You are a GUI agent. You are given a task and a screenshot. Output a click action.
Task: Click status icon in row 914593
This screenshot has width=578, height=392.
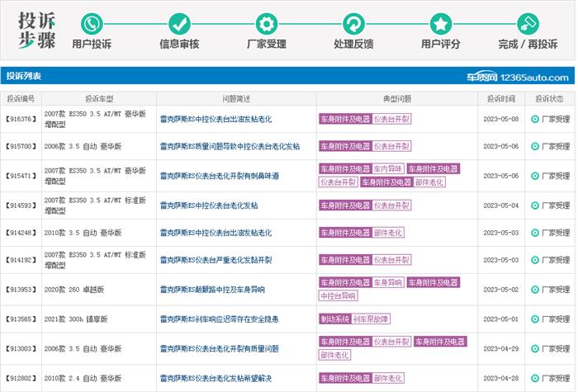coord(535,205)
